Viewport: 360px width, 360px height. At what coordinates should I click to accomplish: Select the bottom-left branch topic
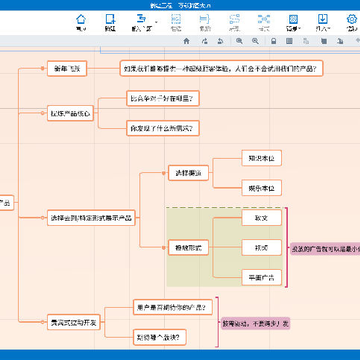tap(74, 322)
